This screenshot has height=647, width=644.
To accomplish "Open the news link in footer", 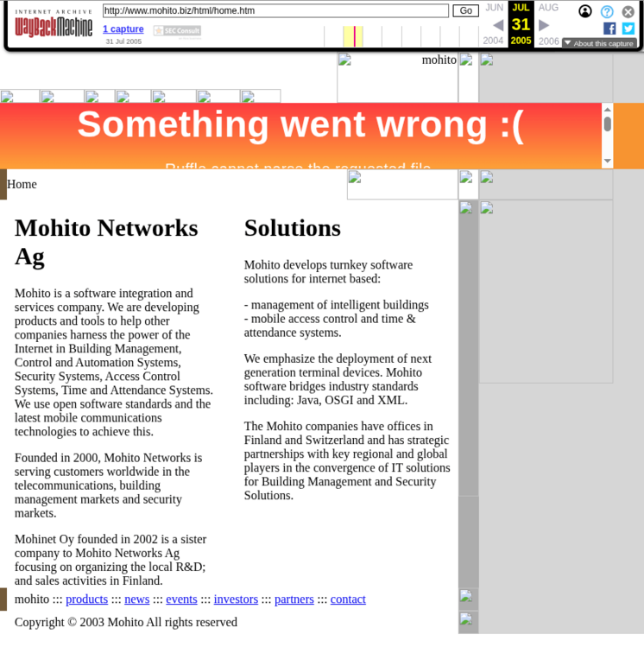I will click(136, 599).
